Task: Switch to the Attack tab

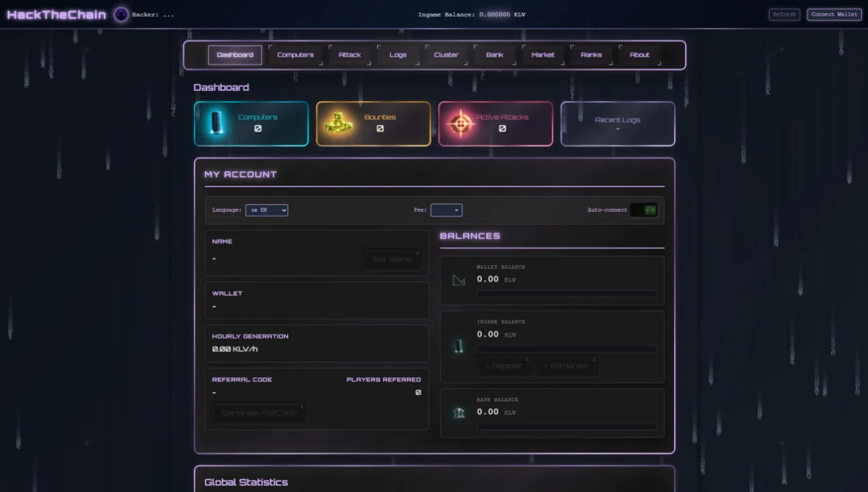Action: pyautogui.click(x=349, y=55)
